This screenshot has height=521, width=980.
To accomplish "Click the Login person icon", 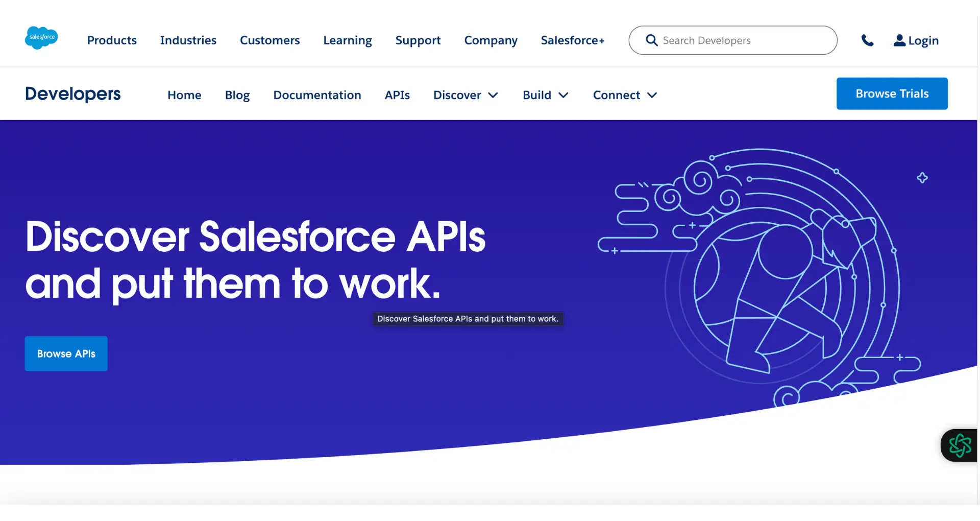I will (x=899, y=40).
